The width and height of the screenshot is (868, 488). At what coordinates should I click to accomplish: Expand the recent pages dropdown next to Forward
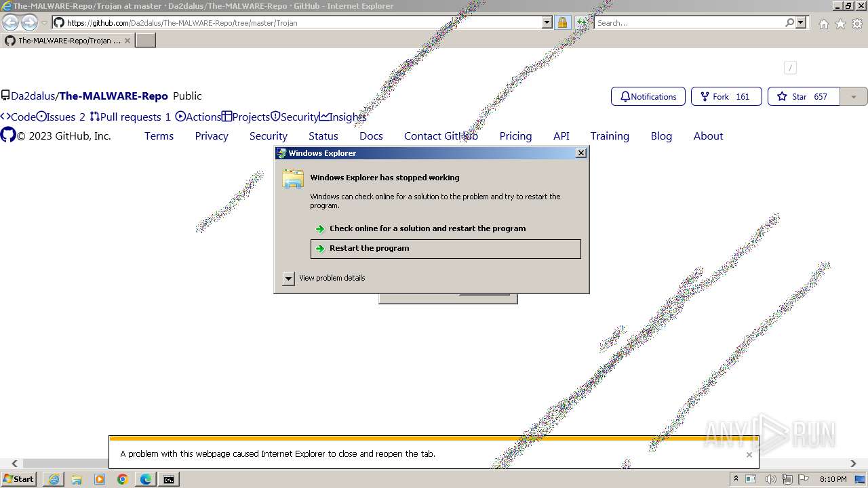click(x=45, y=23)
